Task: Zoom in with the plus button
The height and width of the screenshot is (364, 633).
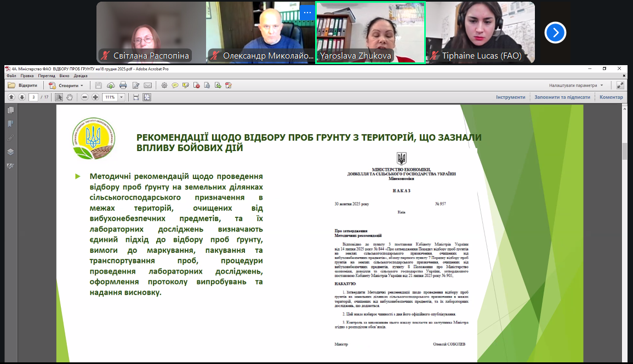Action: 95,97
